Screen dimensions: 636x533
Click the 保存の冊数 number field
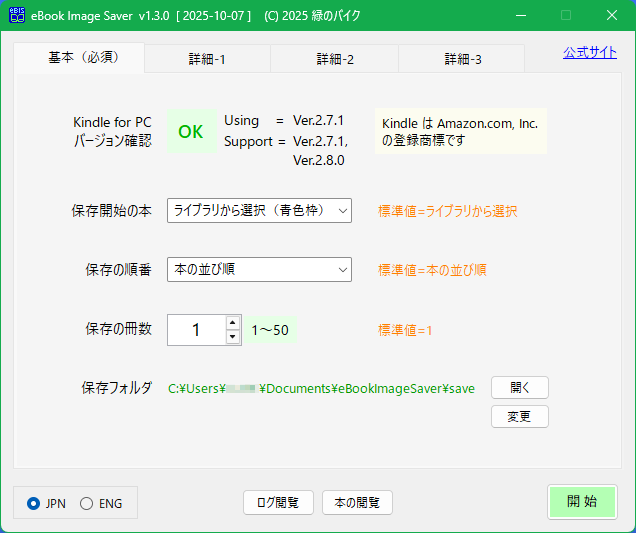196,329
